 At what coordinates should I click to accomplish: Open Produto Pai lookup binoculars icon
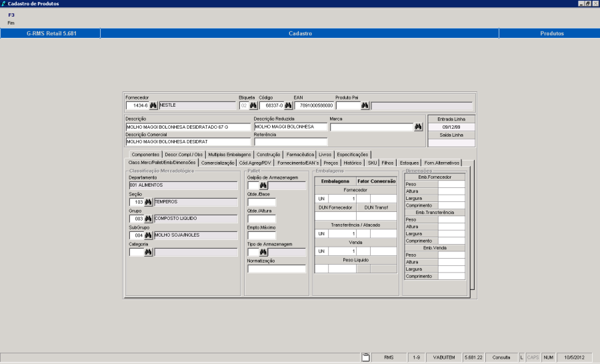point(365,105)
